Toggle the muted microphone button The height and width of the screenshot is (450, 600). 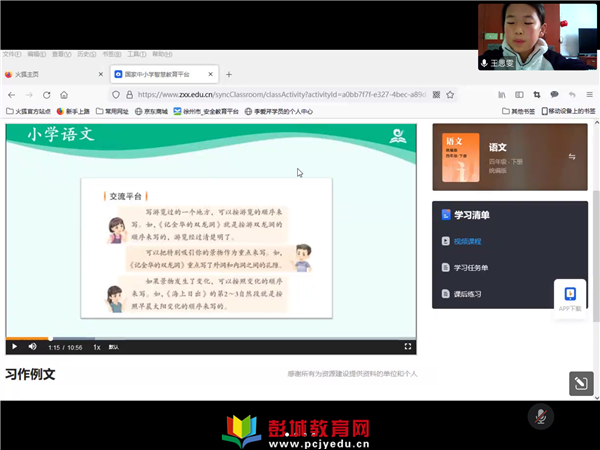coord(540,416)
